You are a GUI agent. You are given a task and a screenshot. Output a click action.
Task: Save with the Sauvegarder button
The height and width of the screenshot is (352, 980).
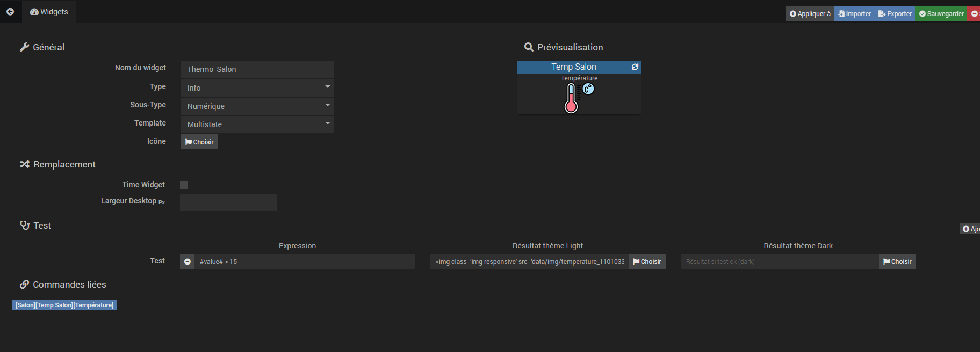(x=941, y=14)
